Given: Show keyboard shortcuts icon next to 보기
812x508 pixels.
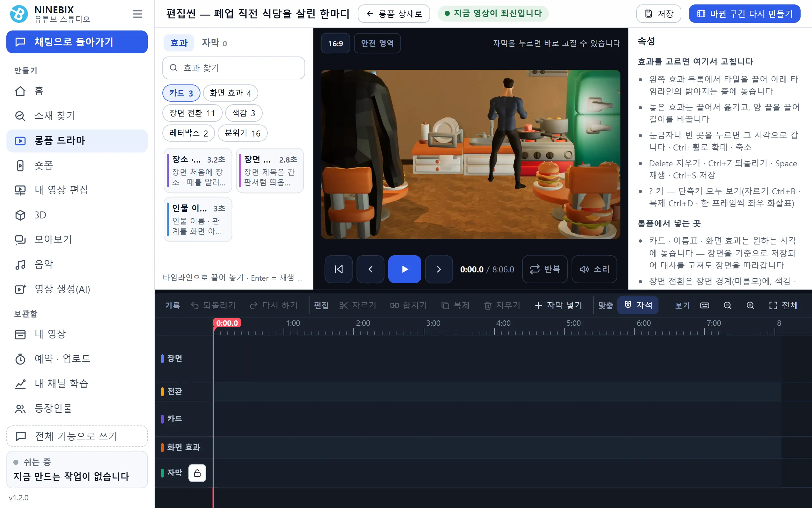Looking at the screenshot, I should point(704,305).
